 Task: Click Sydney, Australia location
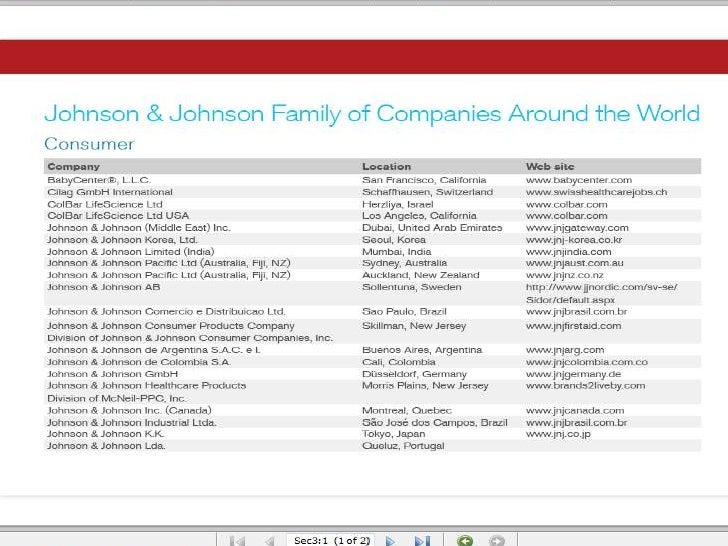[404, 263]
